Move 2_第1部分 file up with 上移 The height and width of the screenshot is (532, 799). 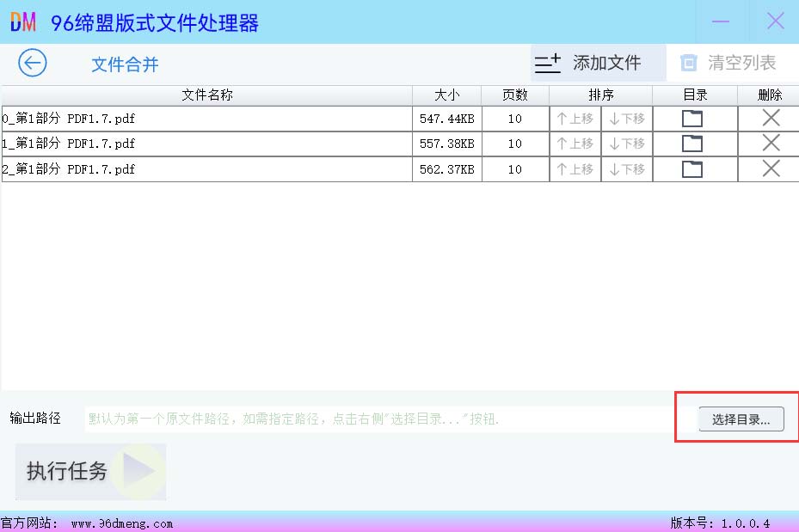tap(575, 169)
